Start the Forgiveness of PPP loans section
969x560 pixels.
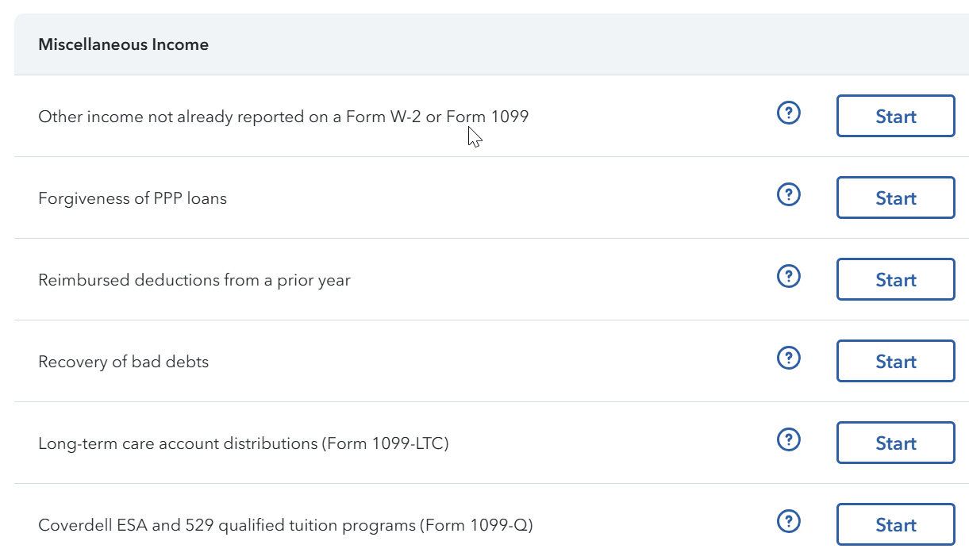pos(895,198)
